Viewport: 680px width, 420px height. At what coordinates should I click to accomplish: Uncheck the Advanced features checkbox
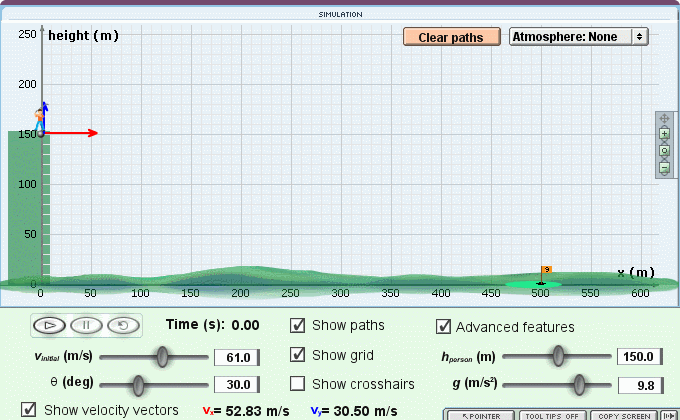[444, 326]
